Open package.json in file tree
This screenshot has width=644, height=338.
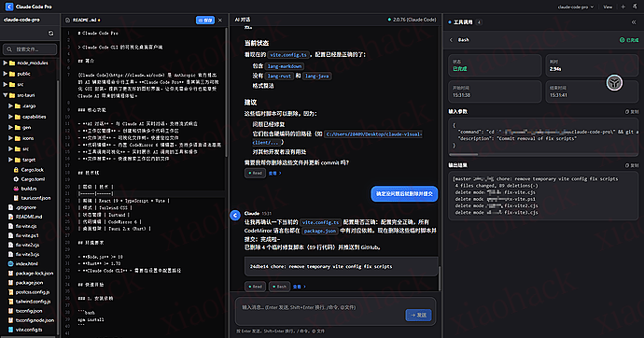pyautogui.click(x=29, y=283)
